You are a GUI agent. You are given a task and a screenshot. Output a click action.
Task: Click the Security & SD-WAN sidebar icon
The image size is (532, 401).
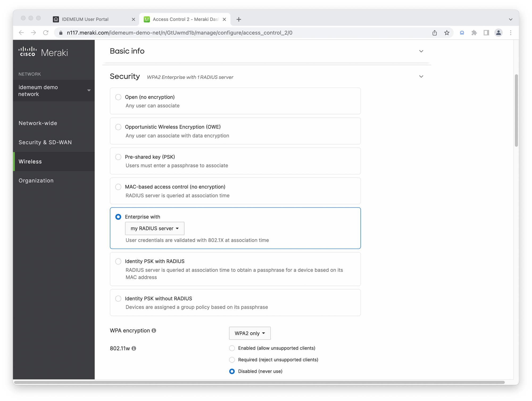45,142
